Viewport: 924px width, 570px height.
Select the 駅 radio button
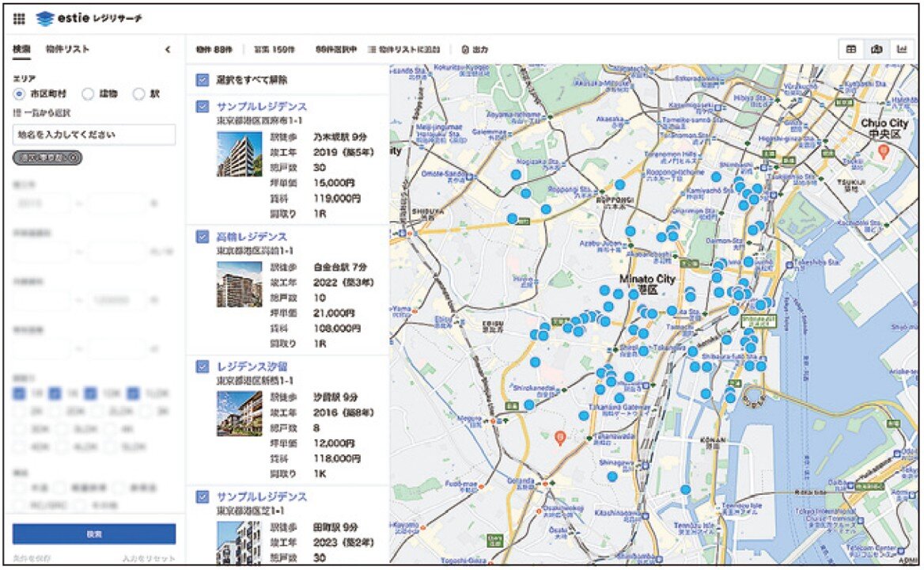[139, 93]
